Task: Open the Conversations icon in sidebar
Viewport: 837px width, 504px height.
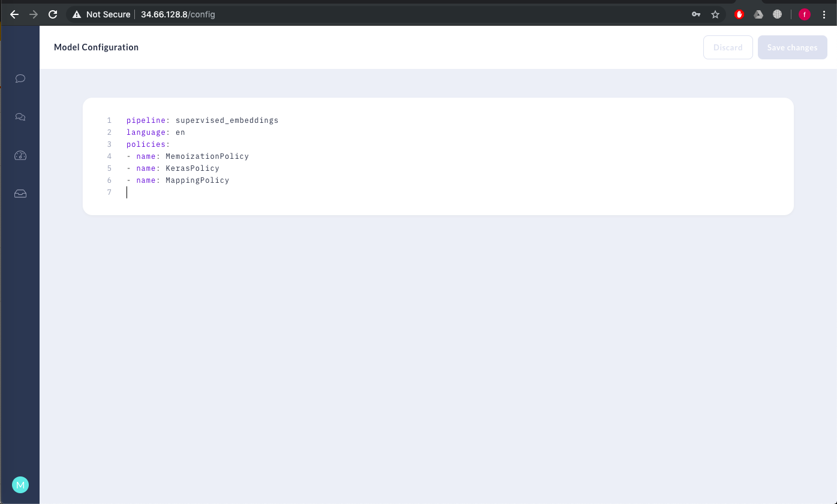Action: (x=20, y=117)
